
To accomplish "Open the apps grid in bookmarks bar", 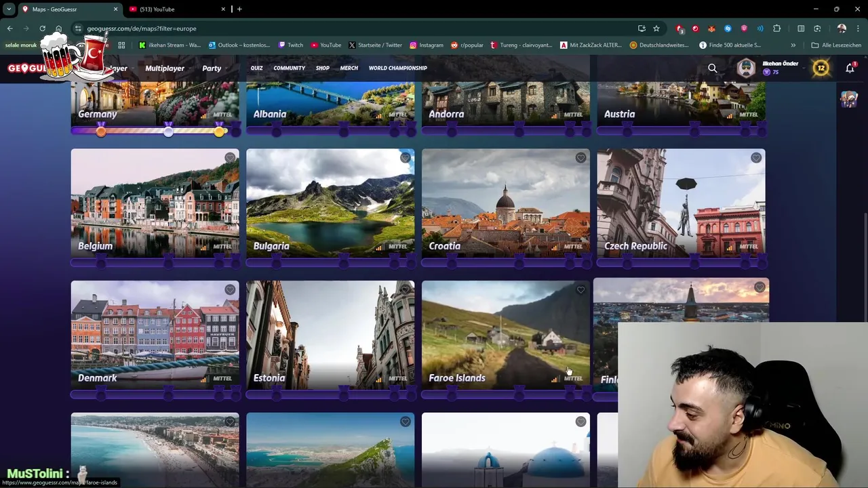I will (x=121, y=45).
